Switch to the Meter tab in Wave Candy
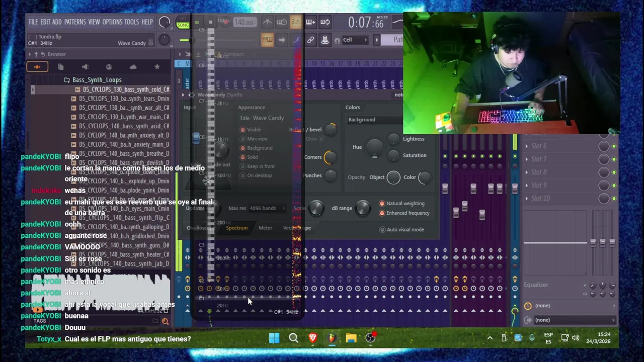Viewport: 644px width, 362px height. pos(265,228)
